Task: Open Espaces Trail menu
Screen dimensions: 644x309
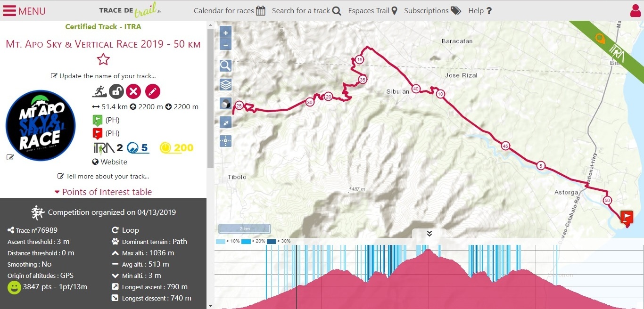Action: 373,11
